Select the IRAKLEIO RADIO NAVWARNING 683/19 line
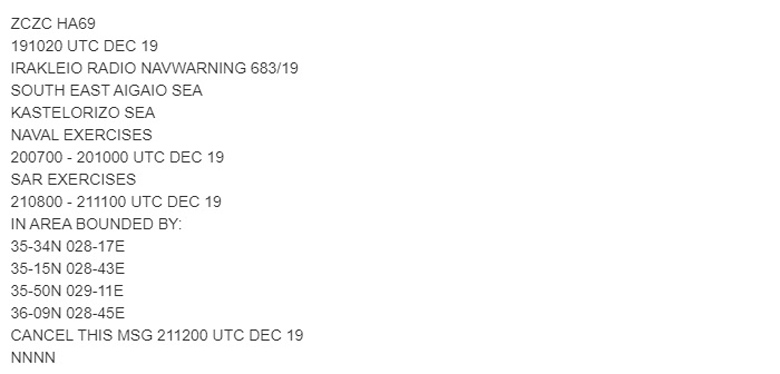This screenshot has width=780, height=374. [154, 68]
